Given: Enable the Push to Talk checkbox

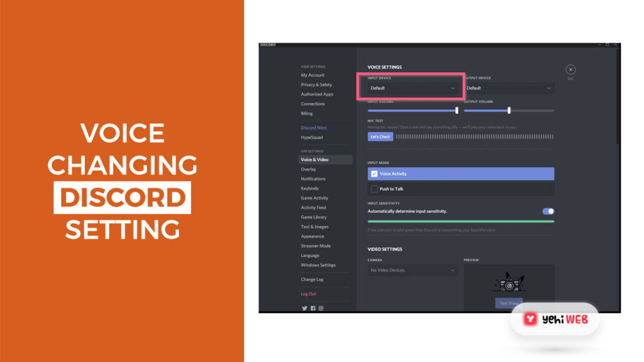Looking at the screenshot, I should pyautogui.click(x=374, y=189).
